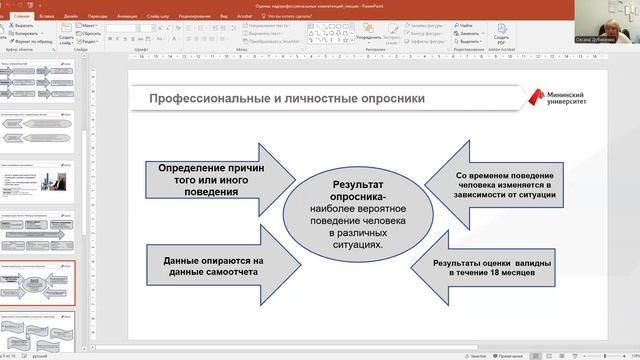The width and height of the screenshot is (640, 360).
Task: Open the Section (Раздел) dropdown
Action: point(88,42)
